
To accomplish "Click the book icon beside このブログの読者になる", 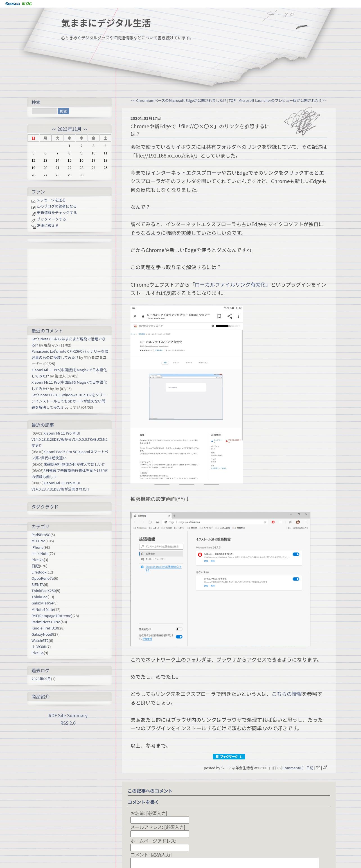I will coord(33,208).
